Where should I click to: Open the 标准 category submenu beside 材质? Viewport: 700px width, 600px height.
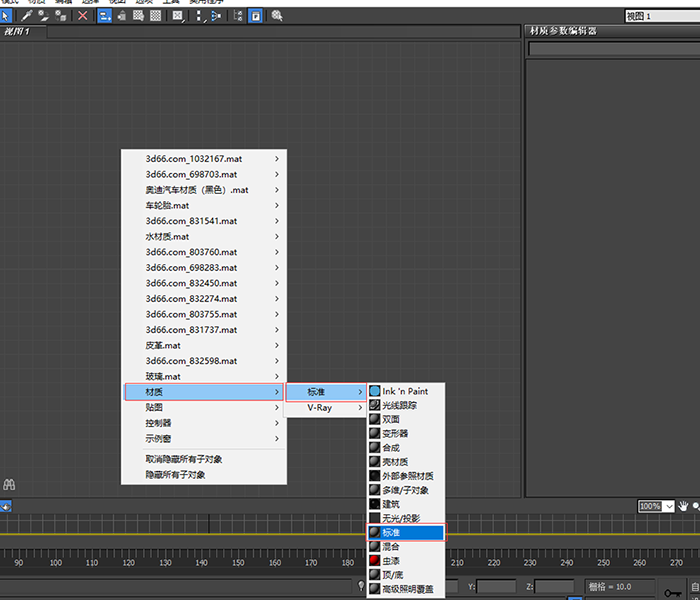[326, 392]
